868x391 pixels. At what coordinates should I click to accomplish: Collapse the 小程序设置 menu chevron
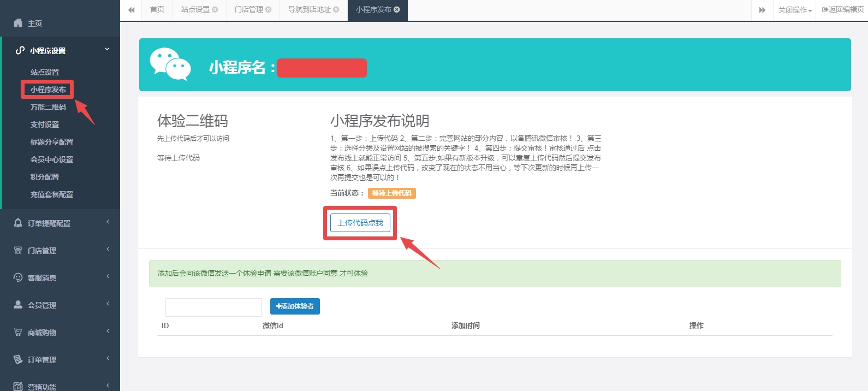[x=107, y=49]
